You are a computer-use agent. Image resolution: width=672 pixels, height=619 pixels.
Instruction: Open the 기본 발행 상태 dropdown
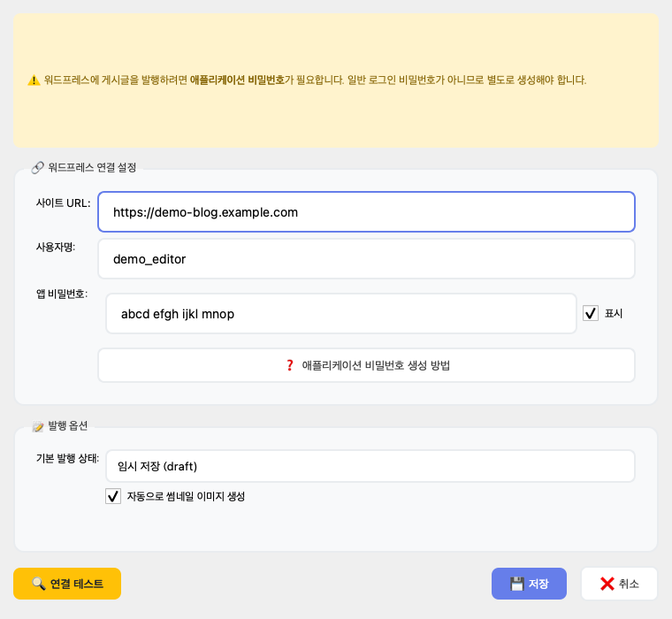[370, 466]
